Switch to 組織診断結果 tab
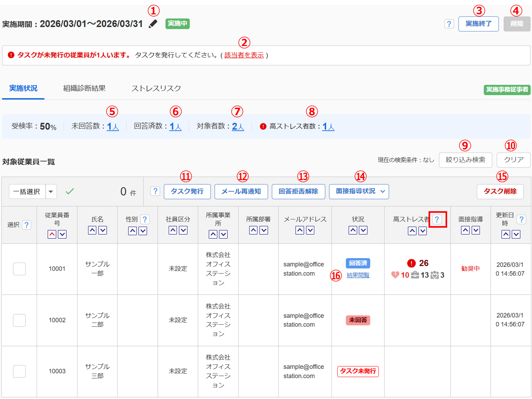Image resolution: width=532 pixels, height=399 pixels. (84, 88)
